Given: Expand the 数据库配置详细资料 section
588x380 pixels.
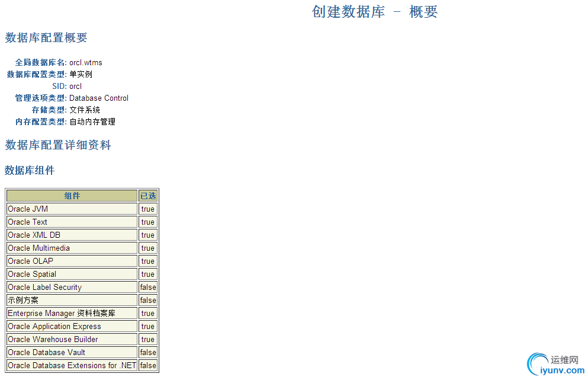Looking at the screenshot, I should 57,145.
